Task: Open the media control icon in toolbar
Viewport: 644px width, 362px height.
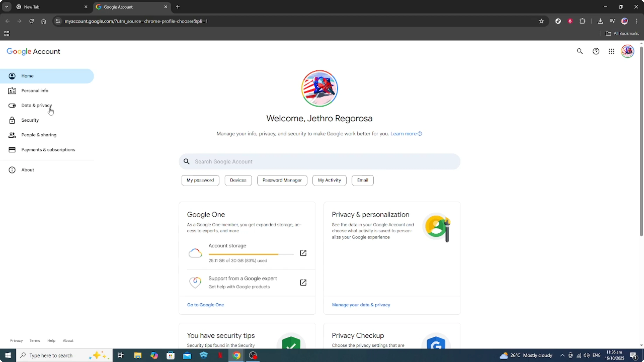Action: [x=612, y=21]
